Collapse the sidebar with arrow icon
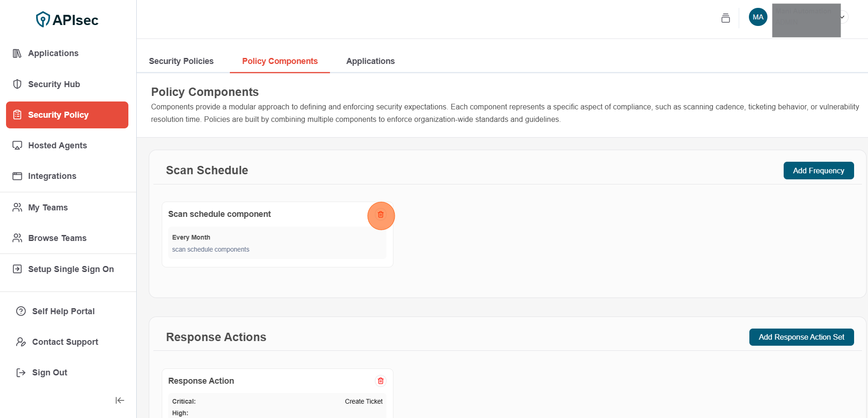Viewport: 868px width, 418px height. point(120,400)
